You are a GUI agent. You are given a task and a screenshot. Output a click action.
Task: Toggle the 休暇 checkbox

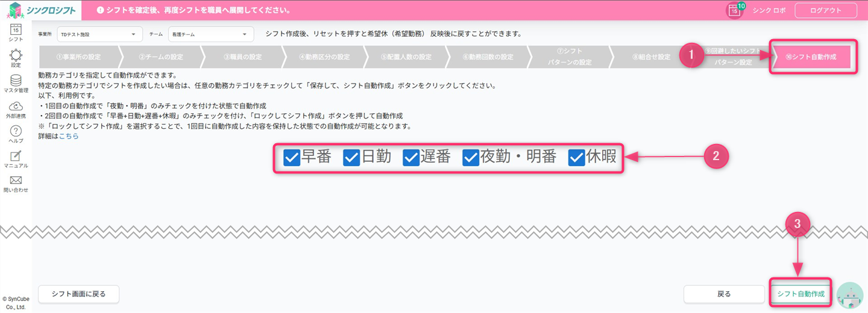coord(577,158)
